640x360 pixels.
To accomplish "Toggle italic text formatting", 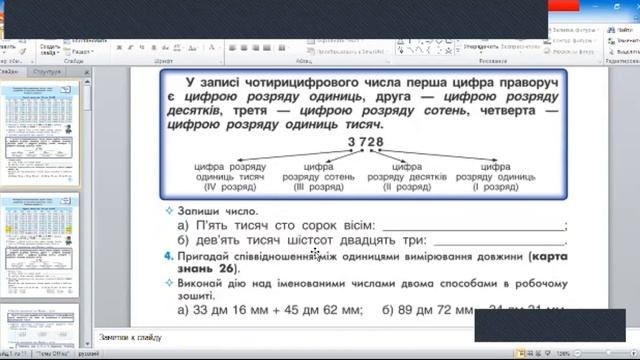I will pos(131,48).
